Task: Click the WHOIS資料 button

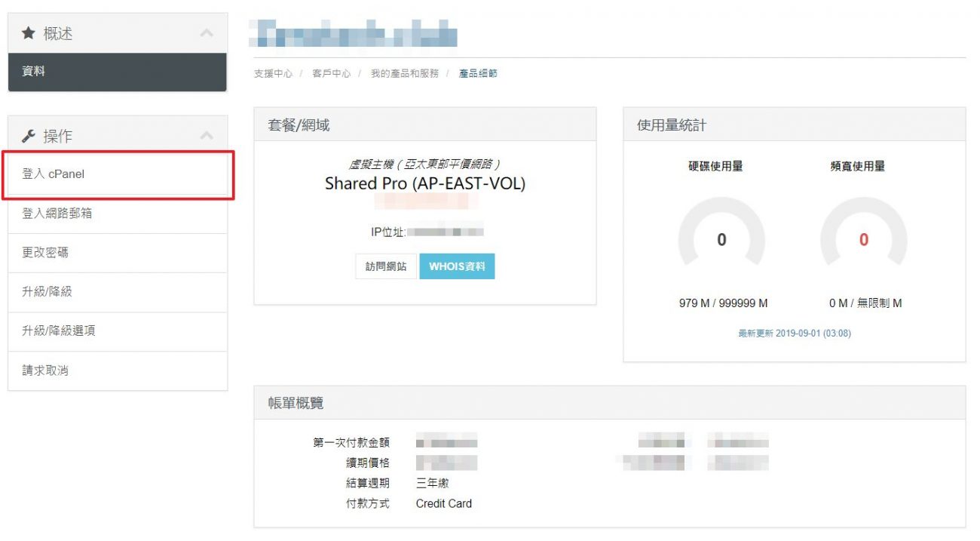Action: click(457, 266)
